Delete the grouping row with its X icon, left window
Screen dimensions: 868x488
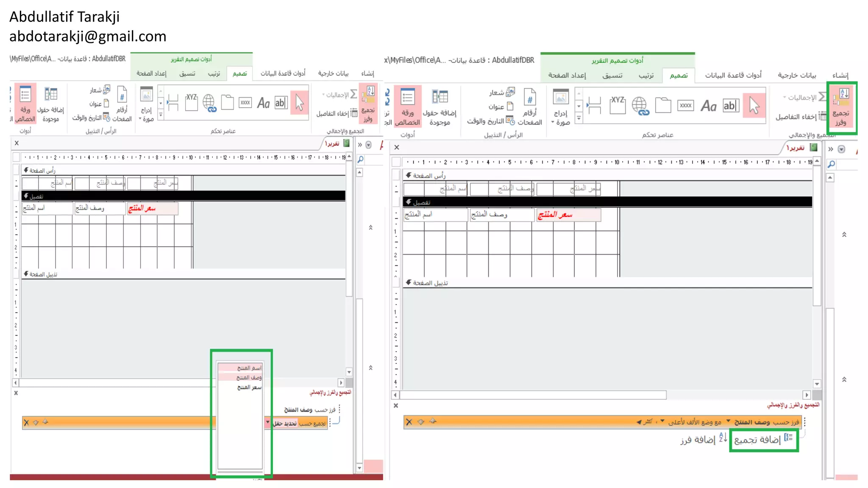click(x=27, y=422)
